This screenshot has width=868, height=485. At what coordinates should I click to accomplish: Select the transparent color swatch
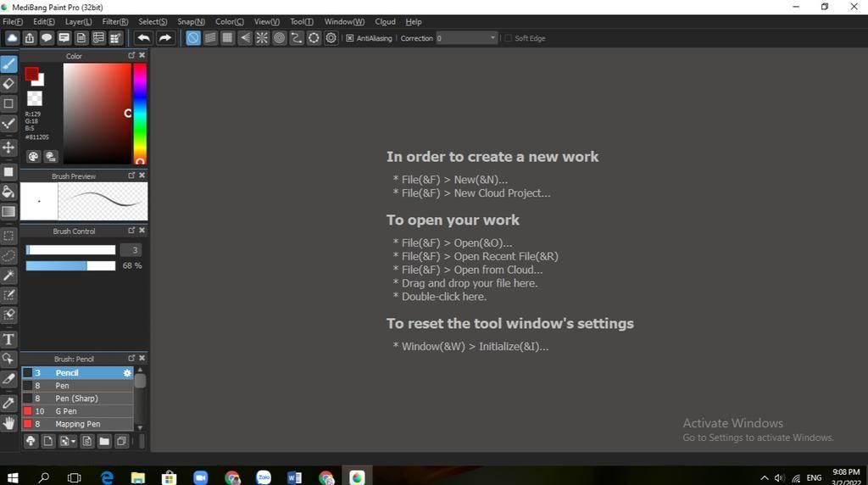click(x=34, y=98)
